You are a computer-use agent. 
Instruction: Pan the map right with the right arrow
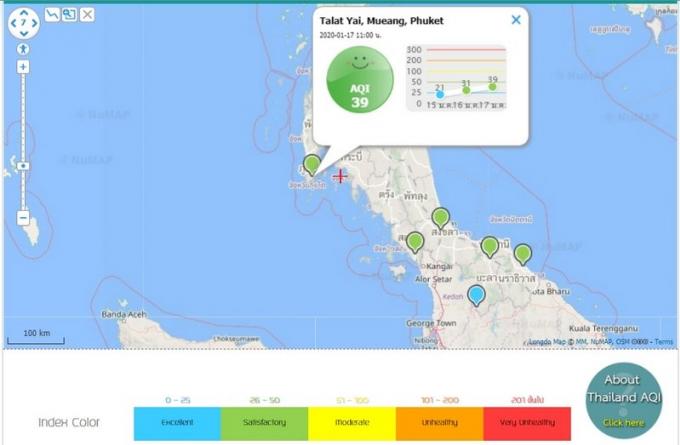tap(34, 23)
